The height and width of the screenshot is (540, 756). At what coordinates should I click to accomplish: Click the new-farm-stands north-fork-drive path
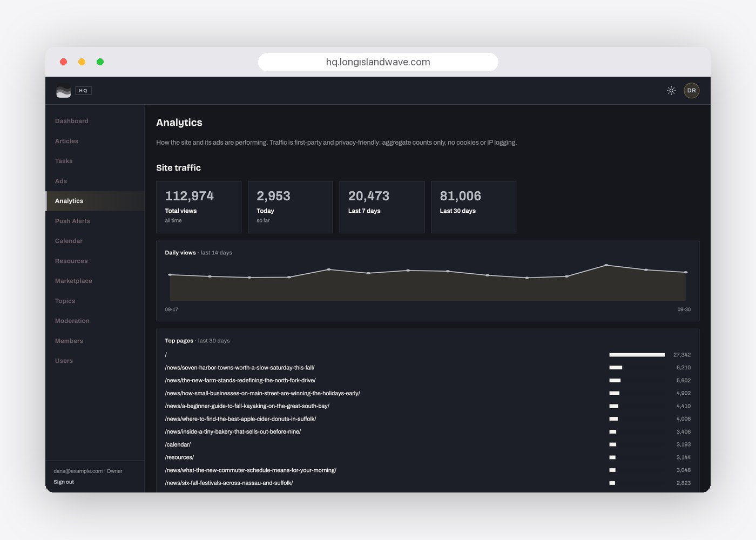pos(240,381)
